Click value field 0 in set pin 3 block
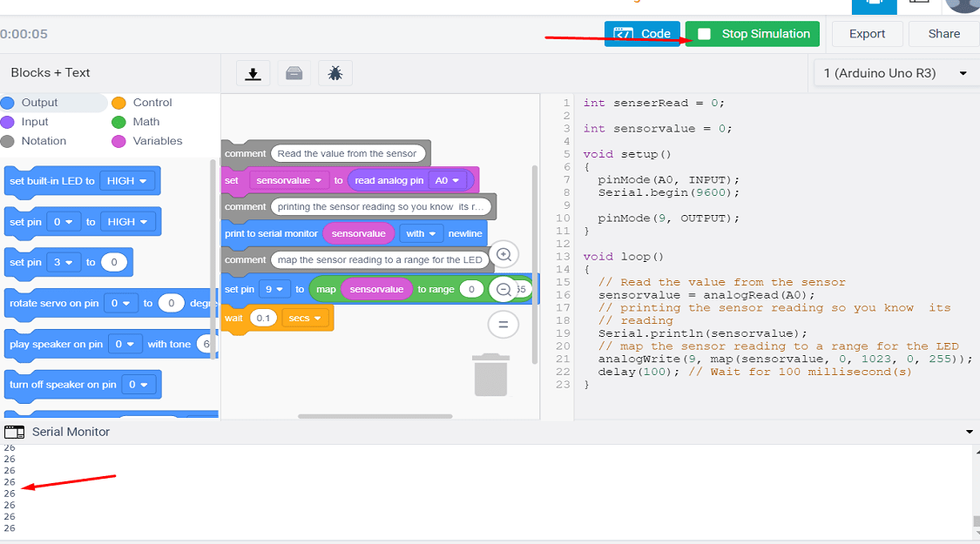The image size is (980, 544). coord(114,262)
